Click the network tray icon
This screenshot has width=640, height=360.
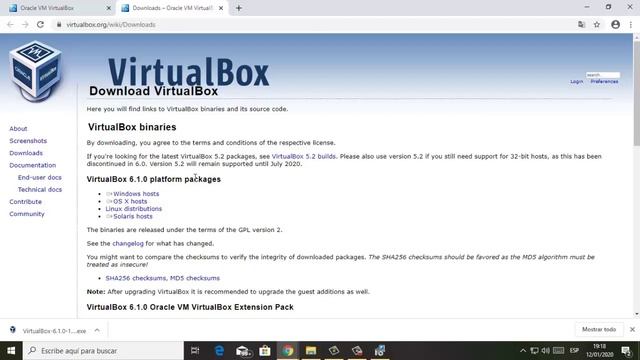pyautogui.click(x=534, y=351)
